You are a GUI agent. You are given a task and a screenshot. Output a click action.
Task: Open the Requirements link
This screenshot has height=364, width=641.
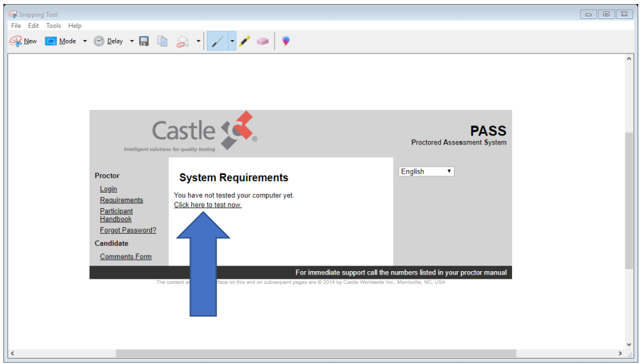pos(121,200)
